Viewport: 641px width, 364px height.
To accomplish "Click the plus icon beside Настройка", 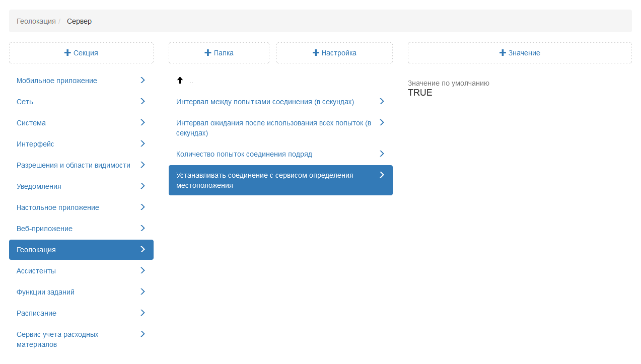I will click(316, 53).
